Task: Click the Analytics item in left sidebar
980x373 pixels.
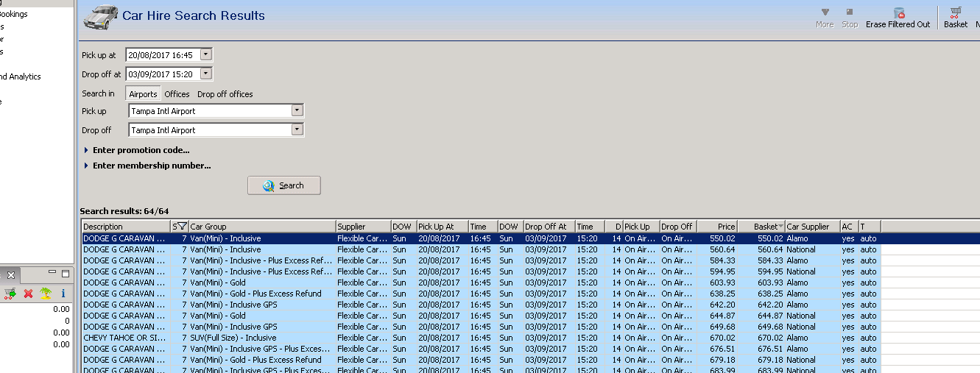Action: pyautogui.click(x=21, y=77)
